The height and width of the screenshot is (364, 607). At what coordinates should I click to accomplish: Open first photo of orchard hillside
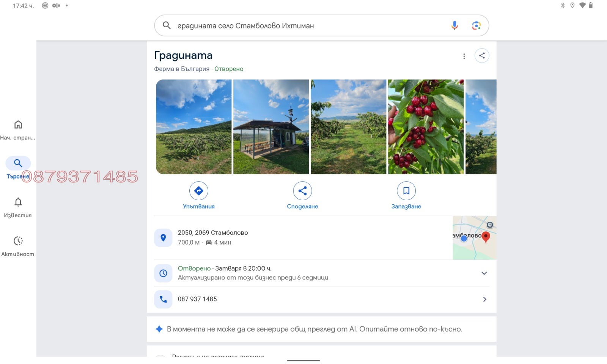(x=193, y=127)
